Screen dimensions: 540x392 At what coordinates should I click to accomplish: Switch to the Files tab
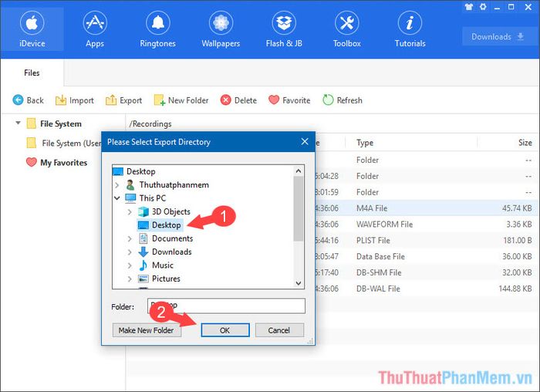32,73
